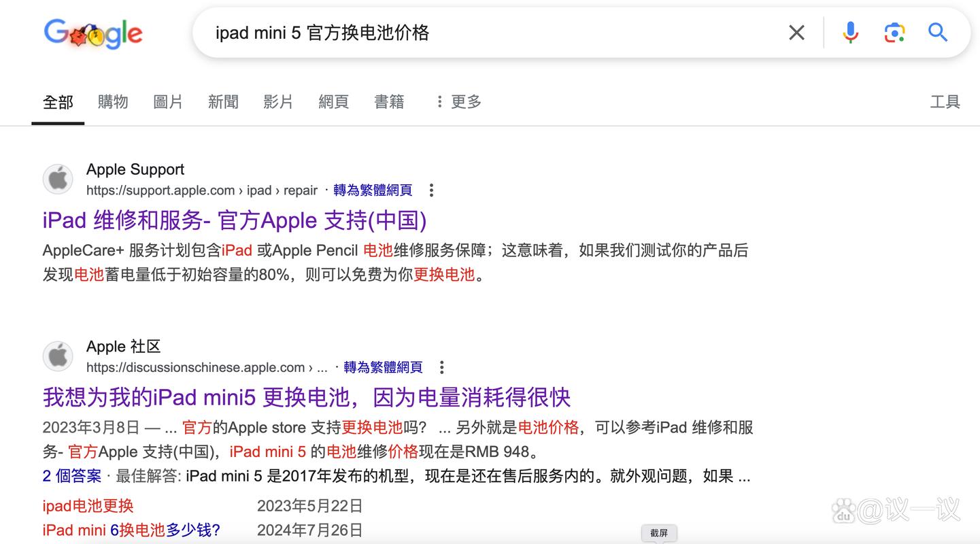Click the blue magnifier search button
Screen dimensions: 980x544
938,33
